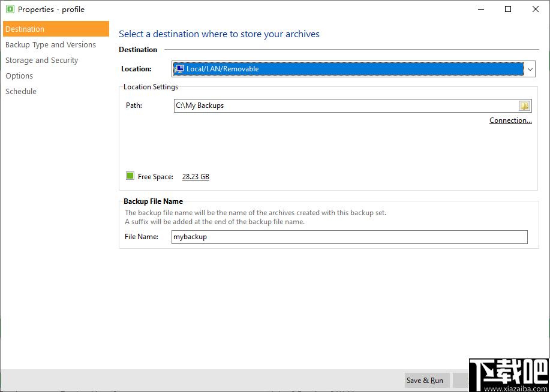The width and height of the screenshot is (550, 392).
Task: Click the File Name field containing mybackup
Action: coord(349,237)
